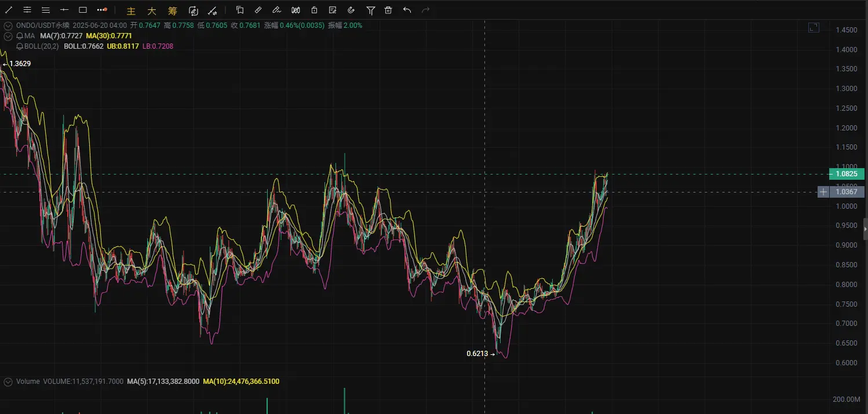Click the MA(10):24,476,366.5100 volume value

(242, 382)
